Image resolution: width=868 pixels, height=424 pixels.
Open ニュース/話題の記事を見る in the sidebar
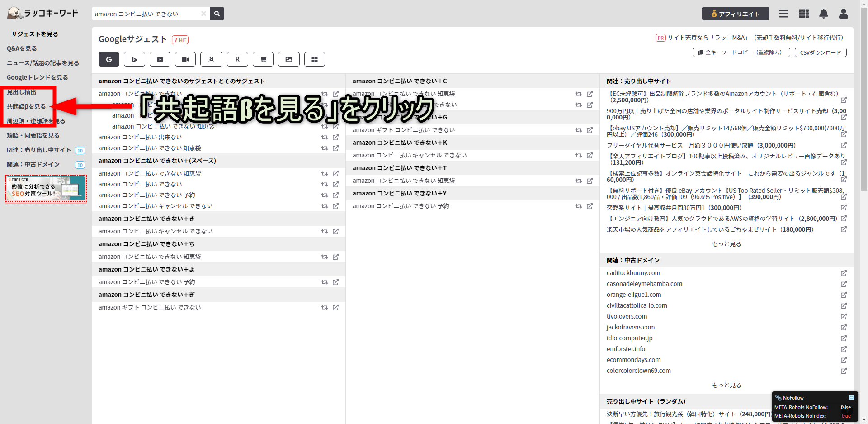point(43,63)
